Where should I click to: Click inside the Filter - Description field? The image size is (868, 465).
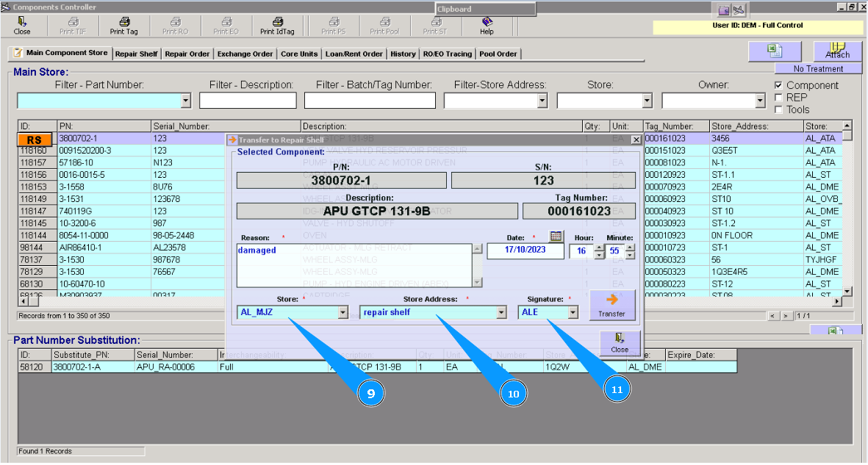coord(248,100)
